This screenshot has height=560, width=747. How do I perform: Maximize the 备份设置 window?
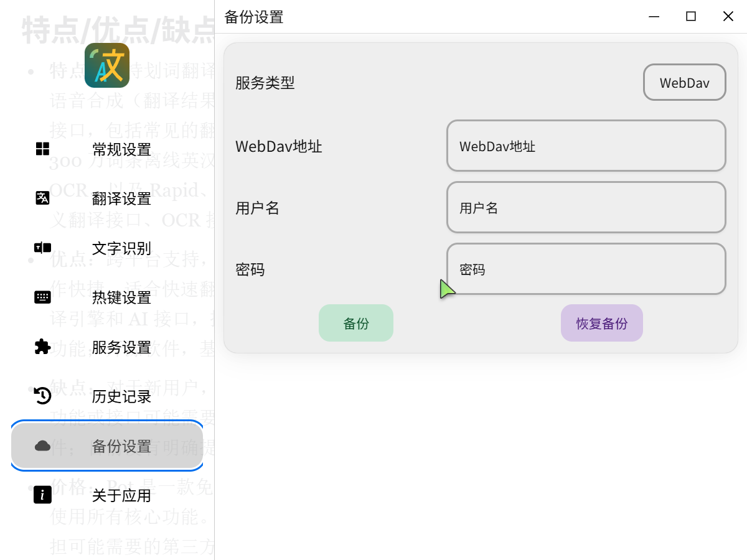pyautogui.click(x=691, y=16)
